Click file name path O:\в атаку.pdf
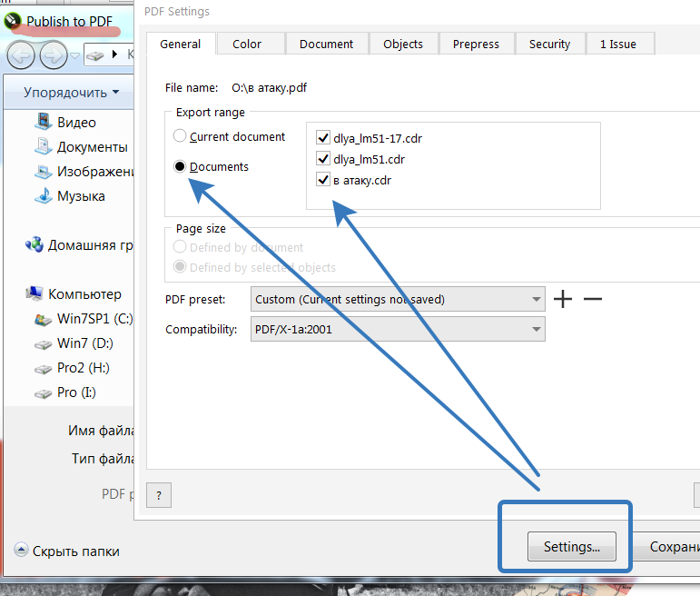Image resolution: width=700 pixels, height=596 pixels. pyautogui.click(x=270, y=87)
